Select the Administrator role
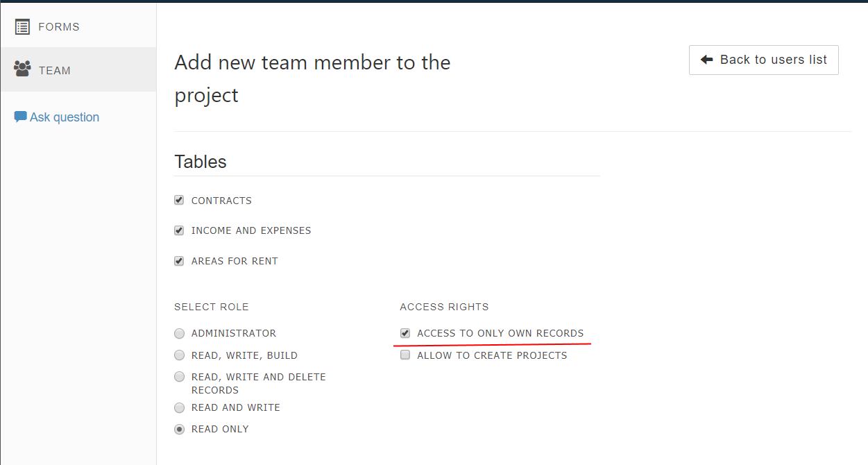868x465 pixels. 180,333
